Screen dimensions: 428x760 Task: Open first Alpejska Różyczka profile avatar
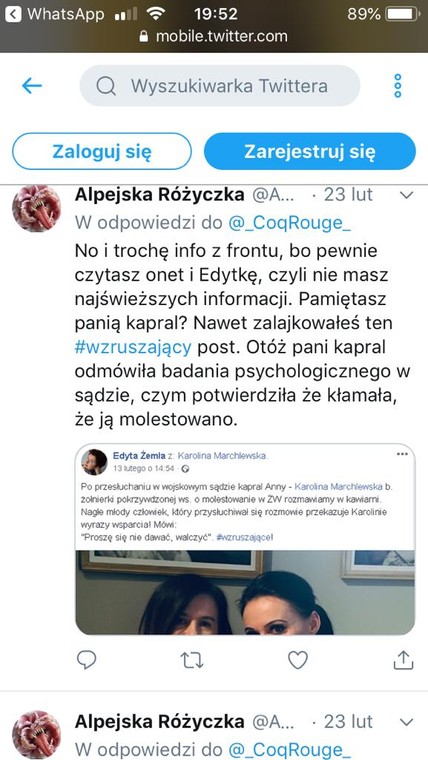36,208
